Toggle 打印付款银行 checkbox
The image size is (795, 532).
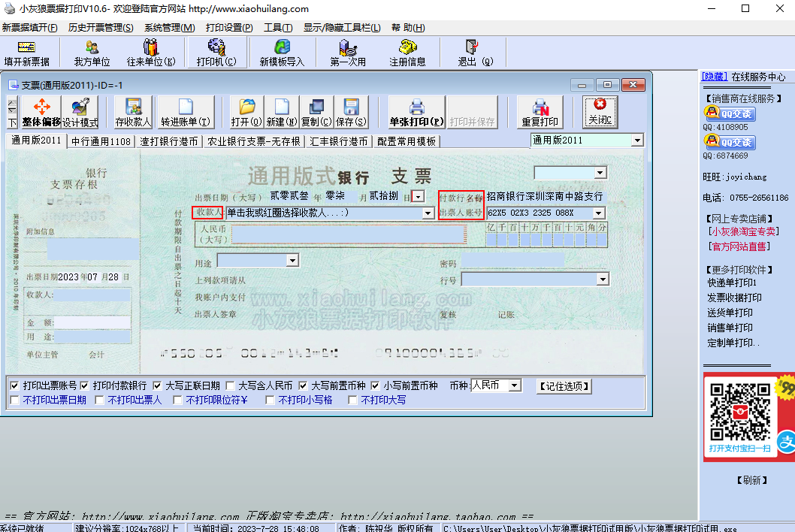tap(84, 386)
